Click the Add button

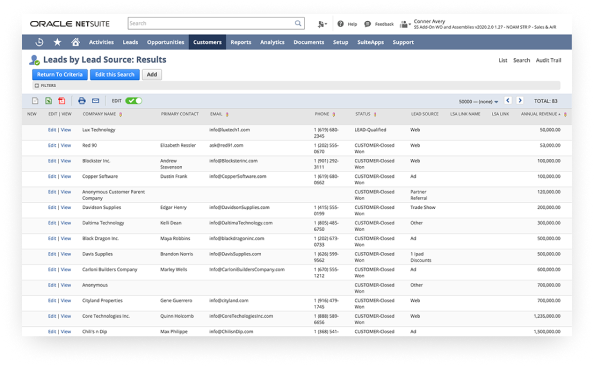point(152,75)
